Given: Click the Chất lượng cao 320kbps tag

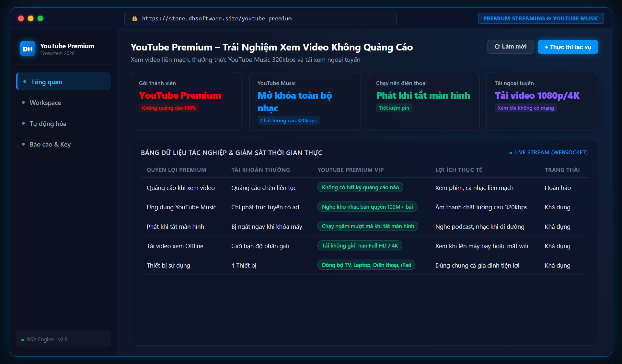Looking at the screenshot, I should [x=289, y=120].
